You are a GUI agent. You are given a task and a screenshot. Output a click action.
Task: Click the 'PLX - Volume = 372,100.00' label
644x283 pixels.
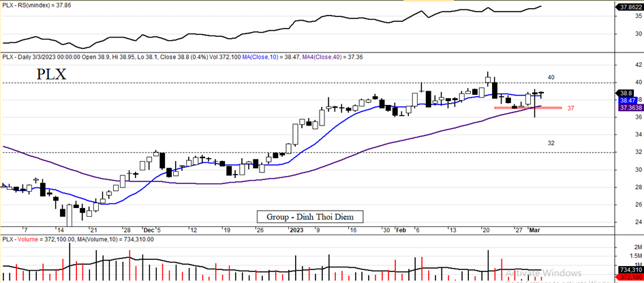point(37,239)
